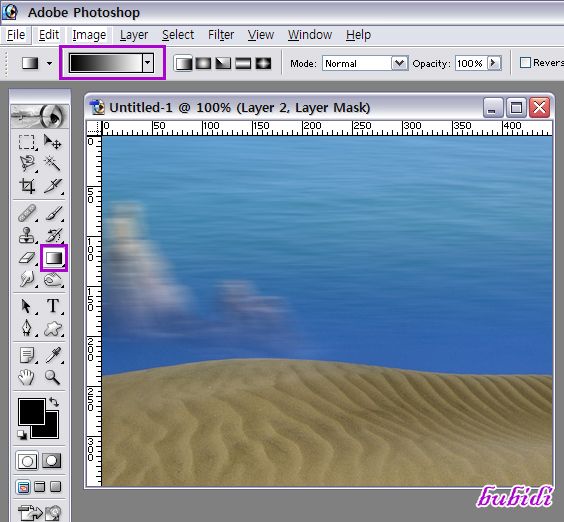Click the ruler origin corner box
564x522 pixels.
click(x=94, y=128)
